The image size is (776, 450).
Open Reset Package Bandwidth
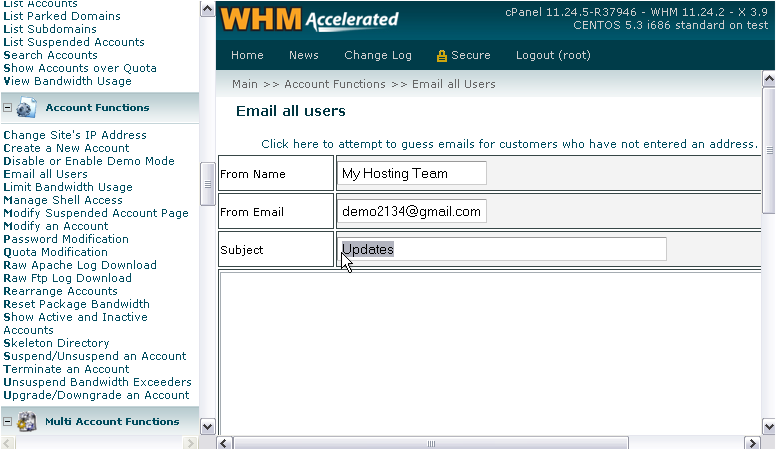pos(76,304)
